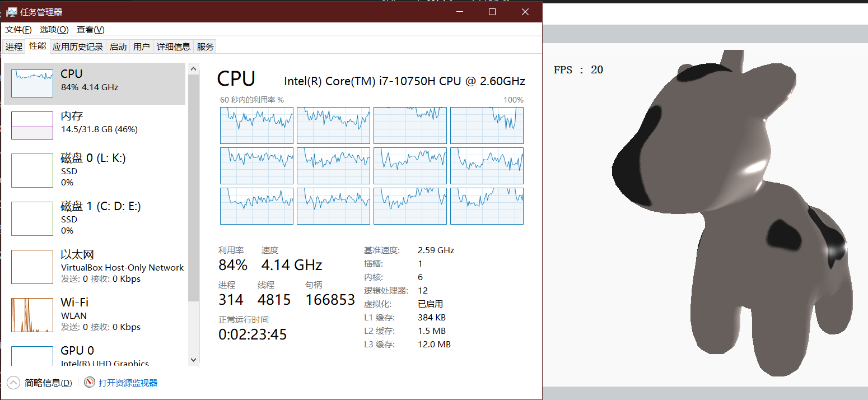Click the resource monitor icon

click(x=90, y=383)
